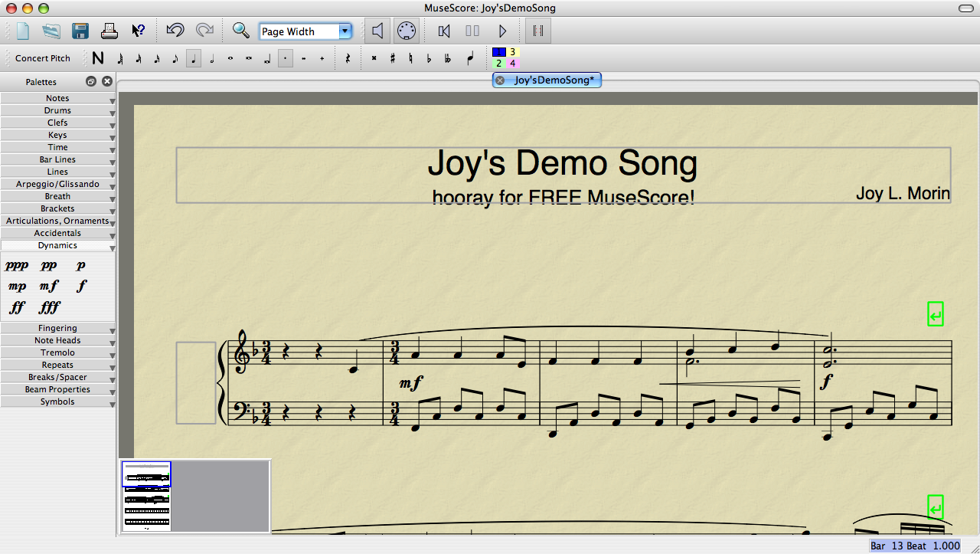Screen dimensions: 980x554
Task: Start playback with the play button
Action: pyautogui.click(x=502, y=31)
